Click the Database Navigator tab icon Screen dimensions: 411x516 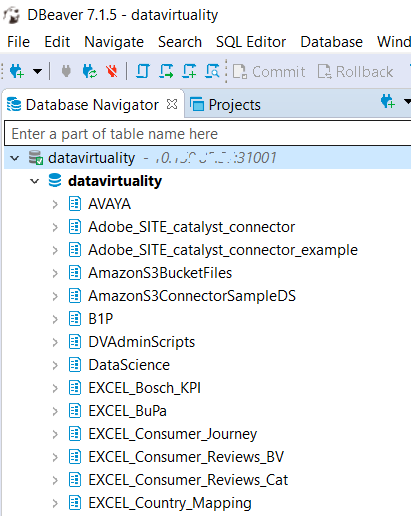tap(14, 104)
